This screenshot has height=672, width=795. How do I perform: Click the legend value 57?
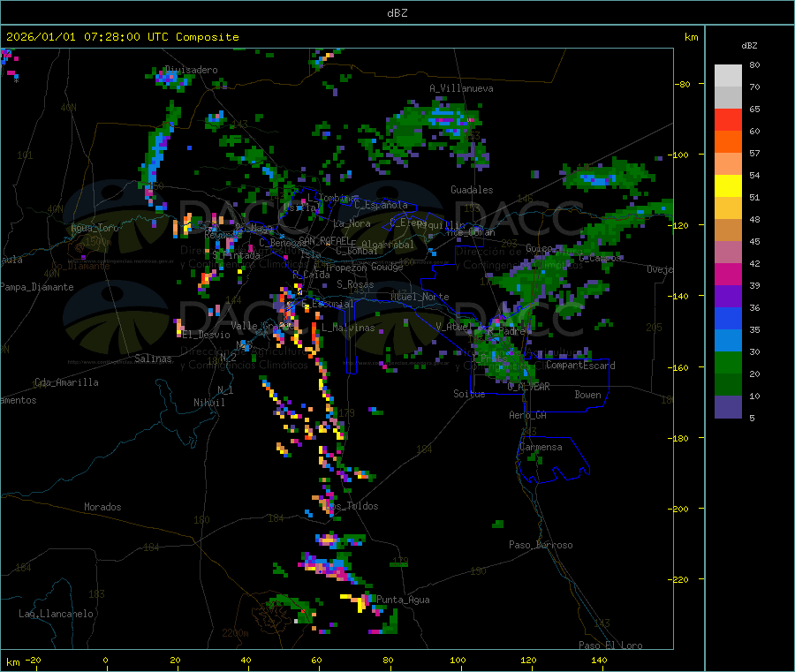(x=754, y=153)
